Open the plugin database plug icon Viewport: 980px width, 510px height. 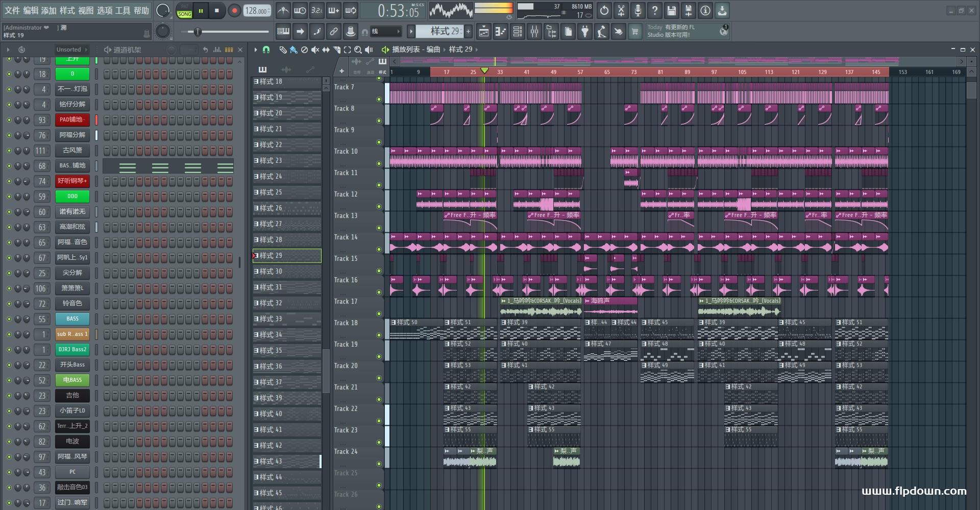(585, 32)
